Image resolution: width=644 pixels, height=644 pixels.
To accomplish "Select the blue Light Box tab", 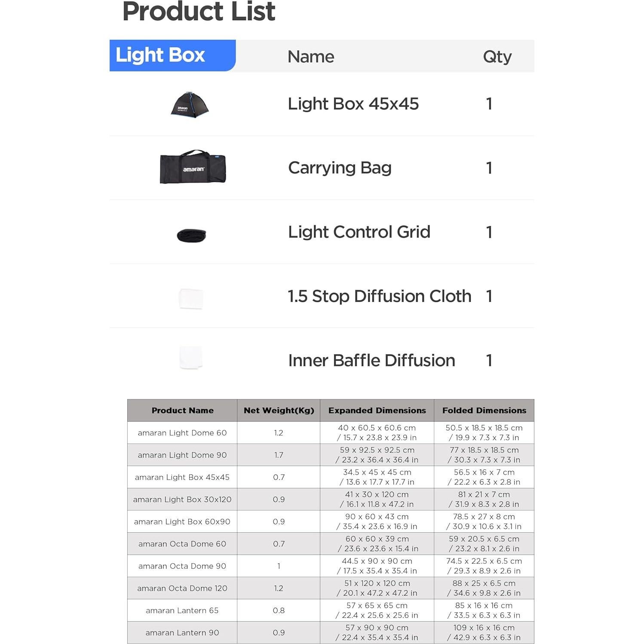I will click(x=172, y=55).
